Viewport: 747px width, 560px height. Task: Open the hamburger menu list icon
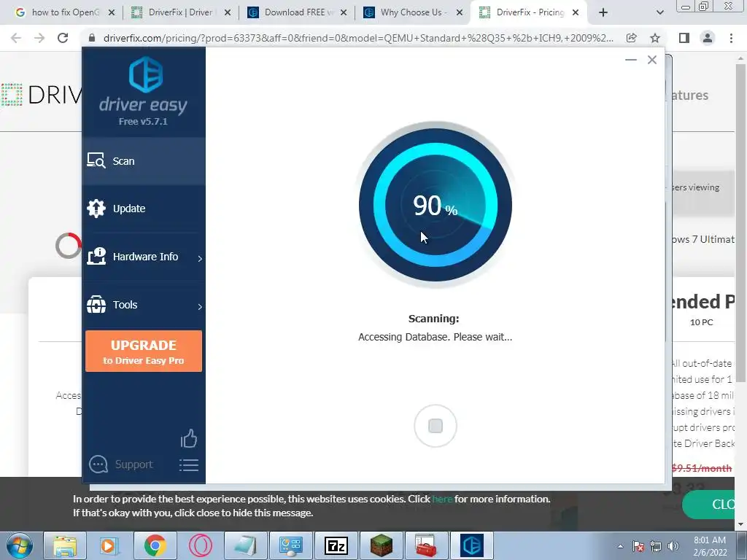[189, 465]
